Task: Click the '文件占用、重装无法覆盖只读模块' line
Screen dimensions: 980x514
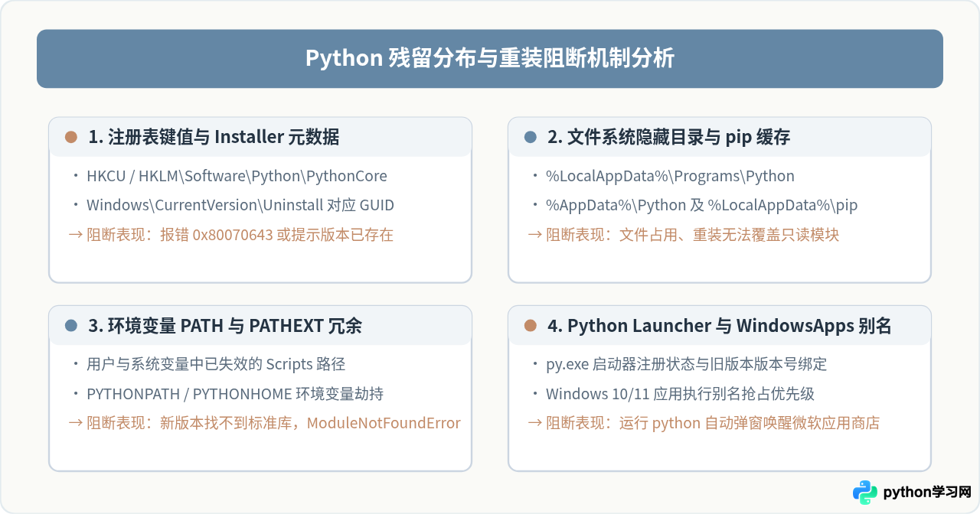Action: pyautogui.click(x=683, y=235)
